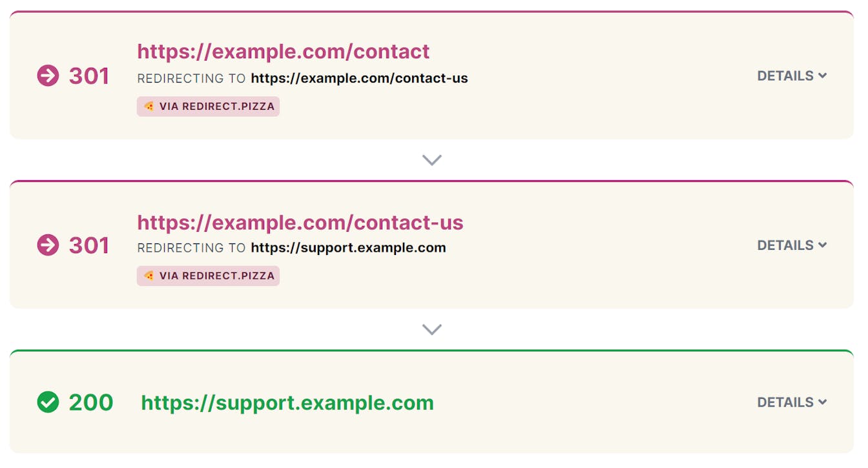Click the first 301 status code
The image size is (868, 468).
[89, 76]
